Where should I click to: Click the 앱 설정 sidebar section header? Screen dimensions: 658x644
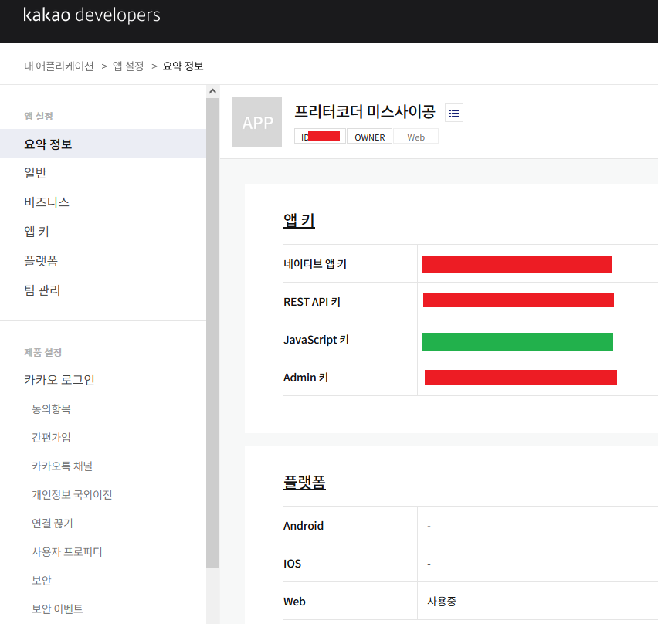point(39,117)
